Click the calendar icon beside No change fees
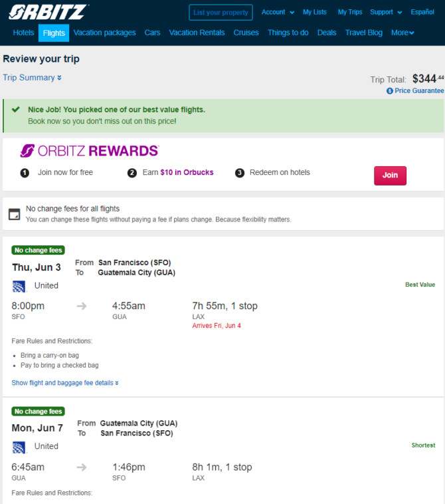This screenshot has width=445, height=504. [x=14, y=214]
